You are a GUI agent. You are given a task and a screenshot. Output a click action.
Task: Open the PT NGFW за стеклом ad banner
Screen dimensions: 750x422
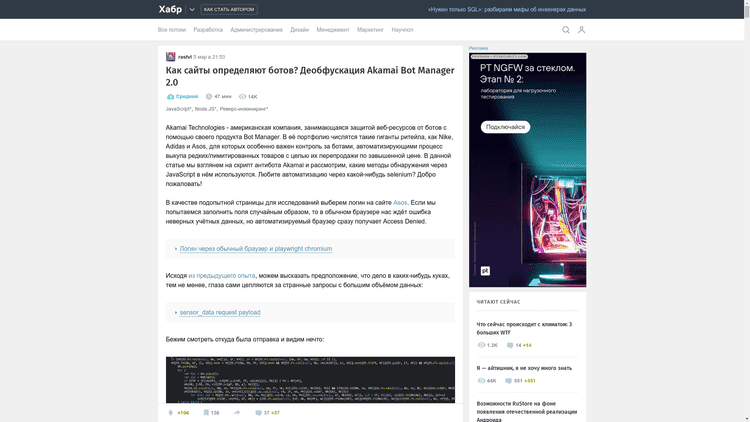tap(528, 170)
